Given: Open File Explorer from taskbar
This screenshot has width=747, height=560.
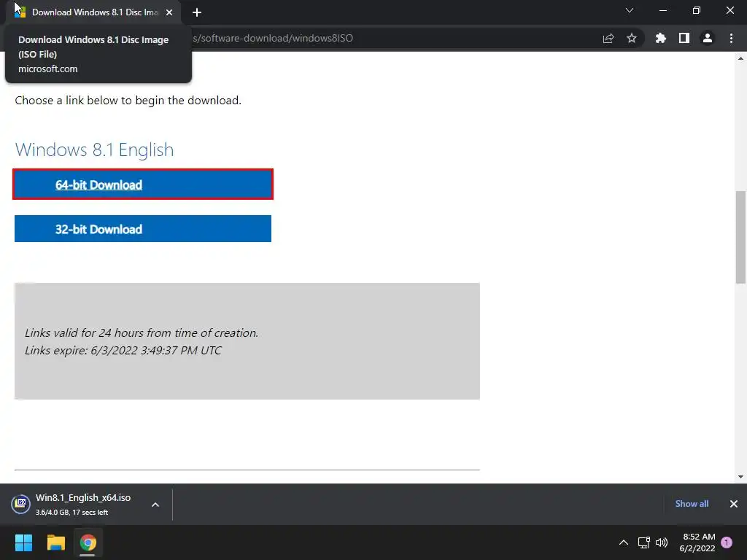Looking at the screenshot, I should coord(55,542).
